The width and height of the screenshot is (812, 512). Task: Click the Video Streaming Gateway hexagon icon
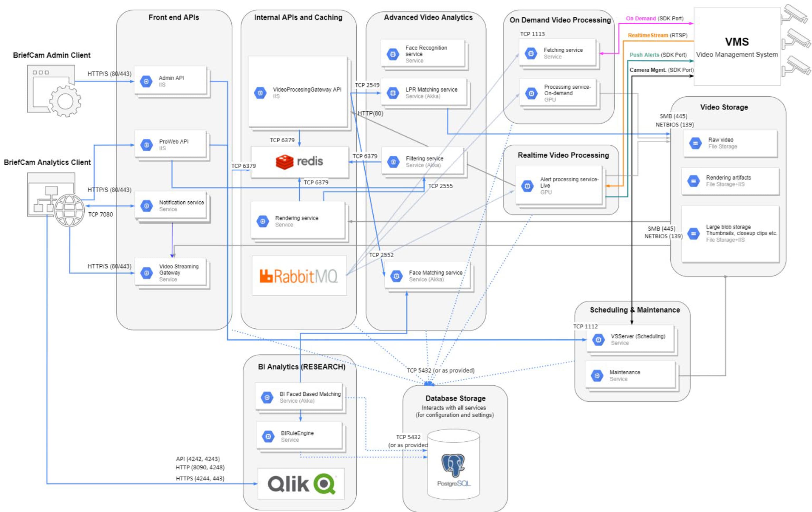coord(146,273)
